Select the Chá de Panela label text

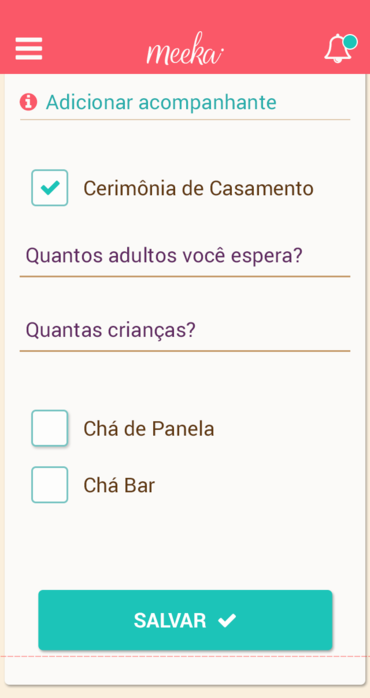(x=149, y=429)
